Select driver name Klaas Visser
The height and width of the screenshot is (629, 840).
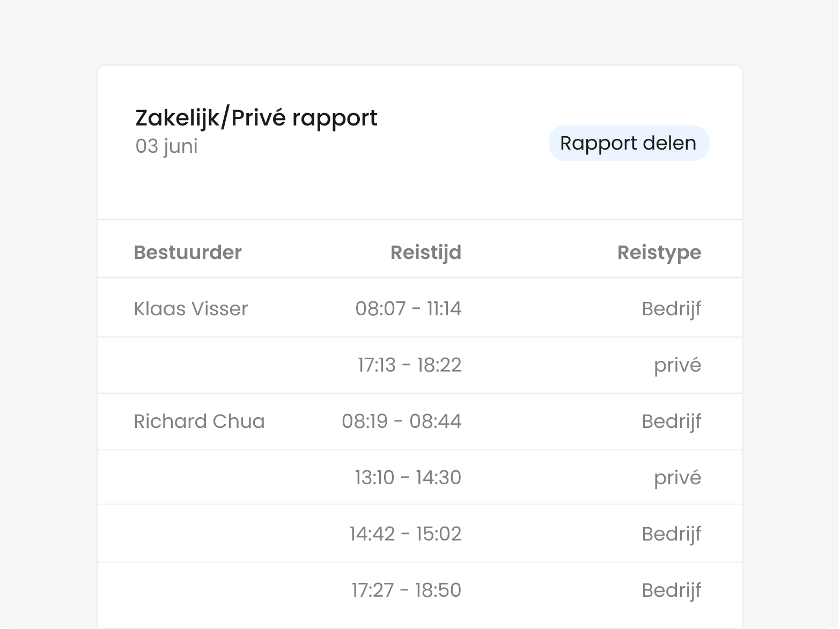(x=191, y=309)
